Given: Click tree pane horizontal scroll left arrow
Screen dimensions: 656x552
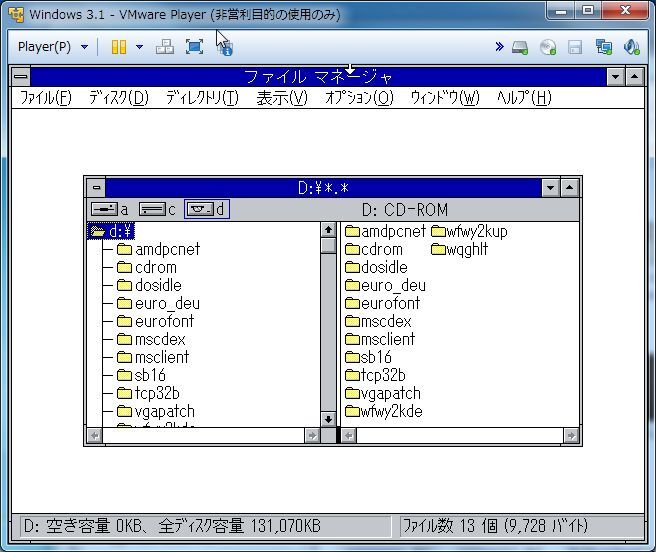Looking at the screenshot, I should pyautogui.click(x=95, y=436).
